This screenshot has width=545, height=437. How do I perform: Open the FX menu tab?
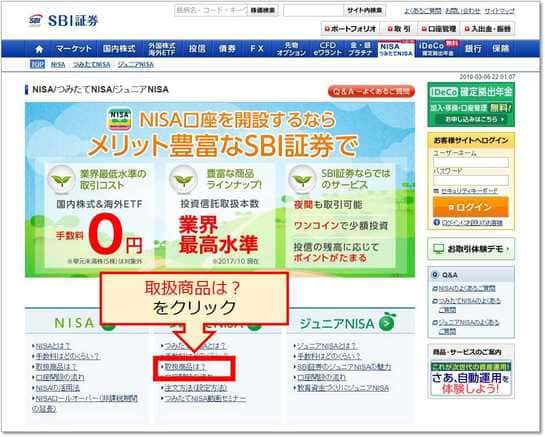pos(257,49)
